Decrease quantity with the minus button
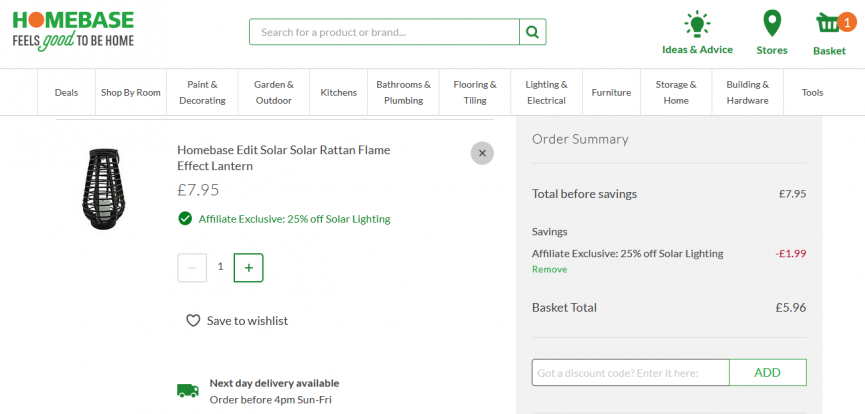Viewport: 865px width, 414px height. click(x=192, y=268)
